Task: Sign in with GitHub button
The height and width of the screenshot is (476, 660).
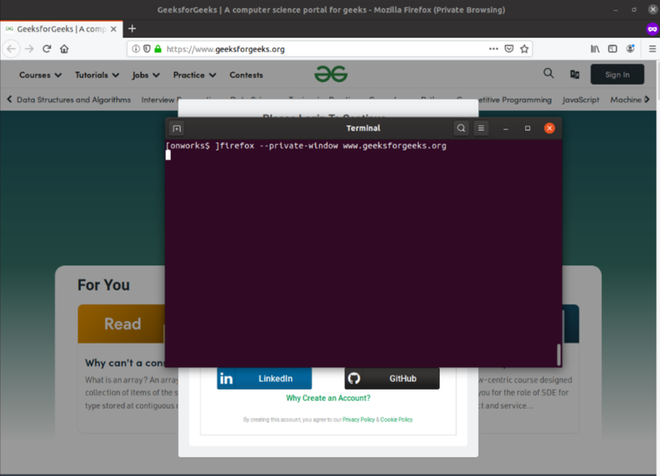Action: (x=392, y=378)
